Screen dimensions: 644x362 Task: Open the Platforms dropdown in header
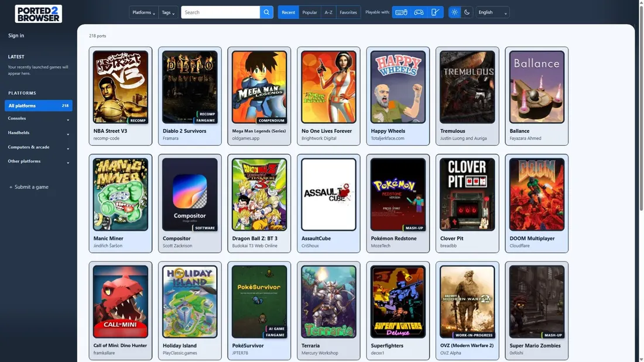click(x=143, y=12)
